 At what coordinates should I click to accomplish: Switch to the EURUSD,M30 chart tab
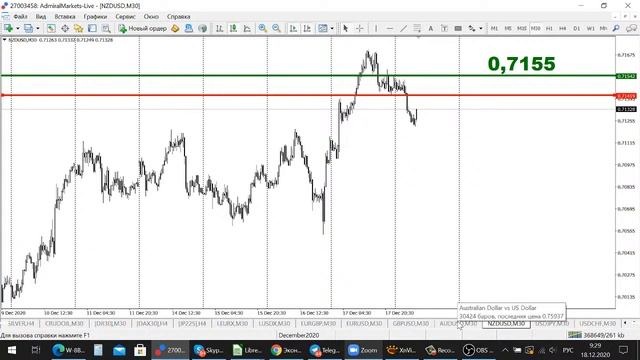pos(364,324)
